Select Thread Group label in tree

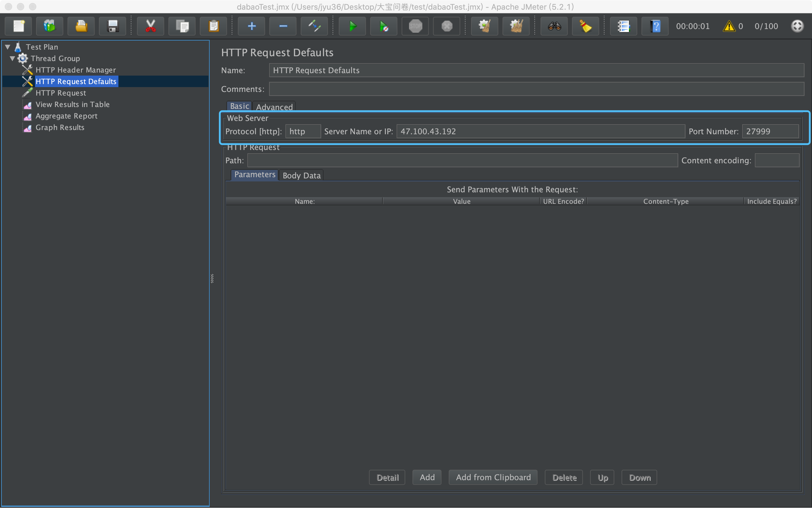(55, 58)
